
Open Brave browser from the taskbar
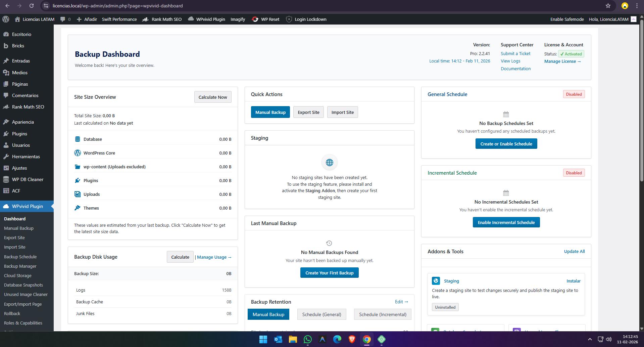click(x=352, y=339)
